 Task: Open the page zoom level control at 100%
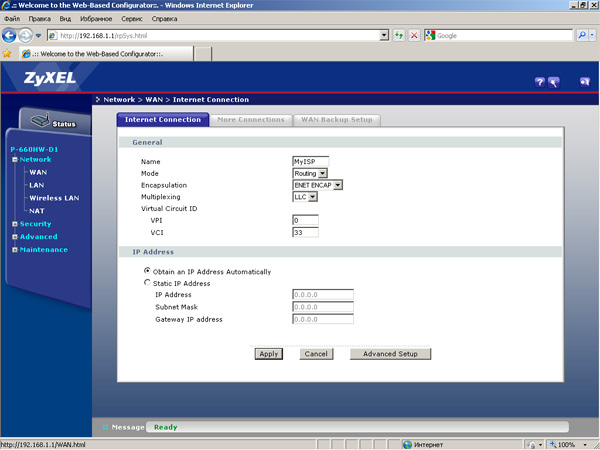pos(565,444)
